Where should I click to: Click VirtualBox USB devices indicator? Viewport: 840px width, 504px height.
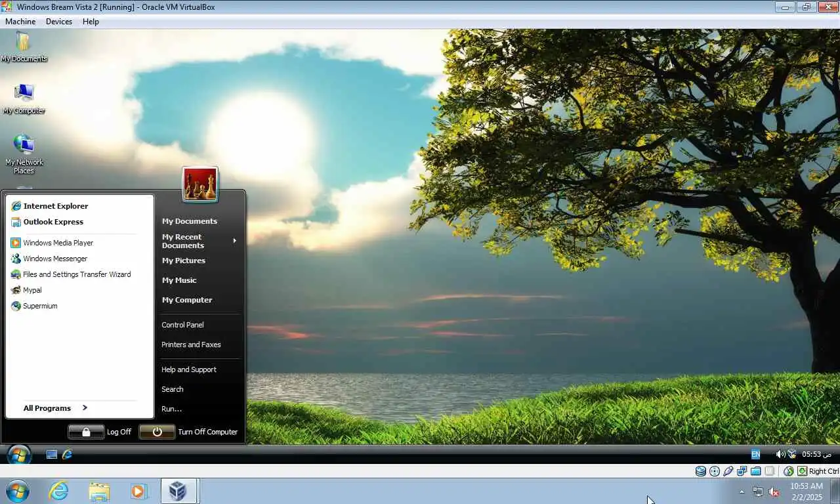click(728, 471)
